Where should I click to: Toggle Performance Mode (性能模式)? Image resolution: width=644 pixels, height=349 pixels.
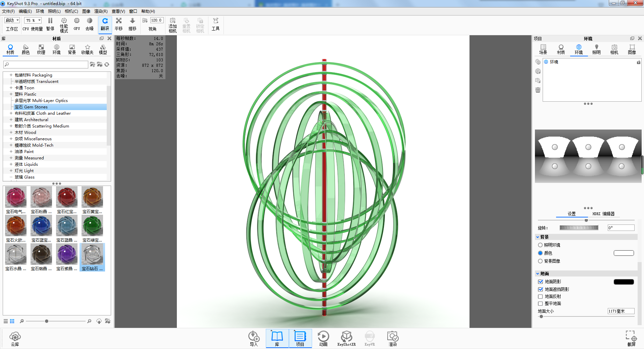[x=64, y=25]
